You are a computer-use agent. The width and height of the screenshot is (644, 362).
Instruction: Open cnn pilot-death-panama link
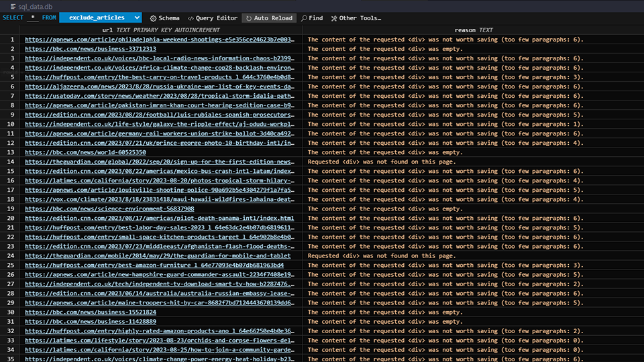pos(160,219)
